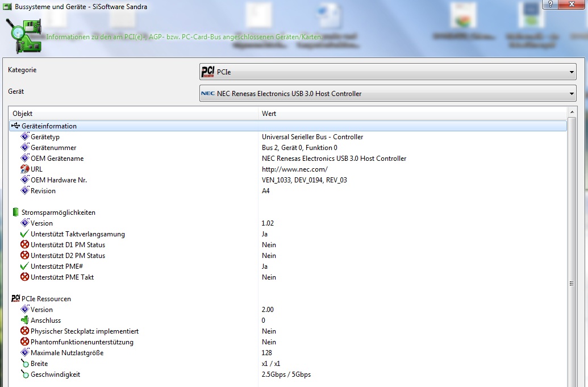The width and height of the screenshot is (588, 387).
Task: Select the PCIe Ressourcen group row
Action: pyautogui.click(x=287, y=298)
